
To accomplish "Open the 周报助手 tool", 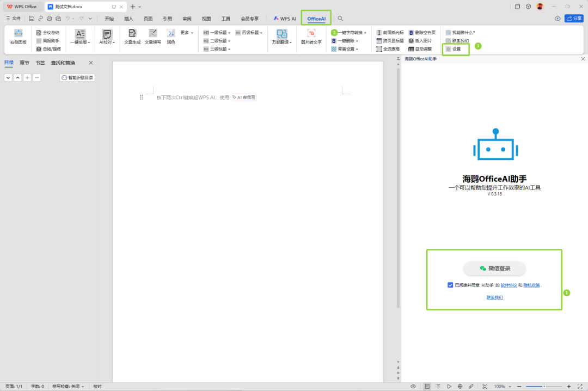I will tap(47, 41).
